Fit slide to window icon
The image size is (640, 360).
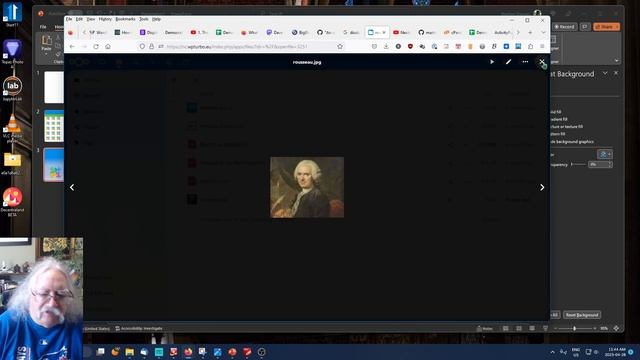point(616,328)
